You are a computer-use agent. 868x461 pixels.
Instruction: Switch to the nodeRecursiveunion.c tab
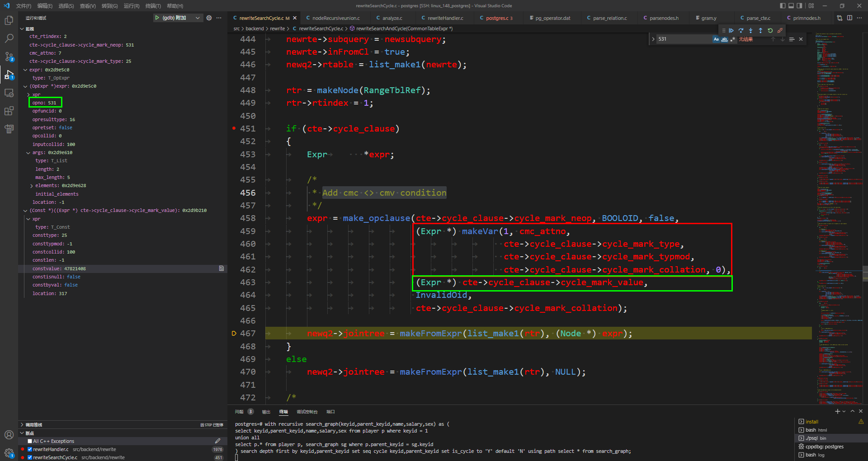[x=335, y=18]
